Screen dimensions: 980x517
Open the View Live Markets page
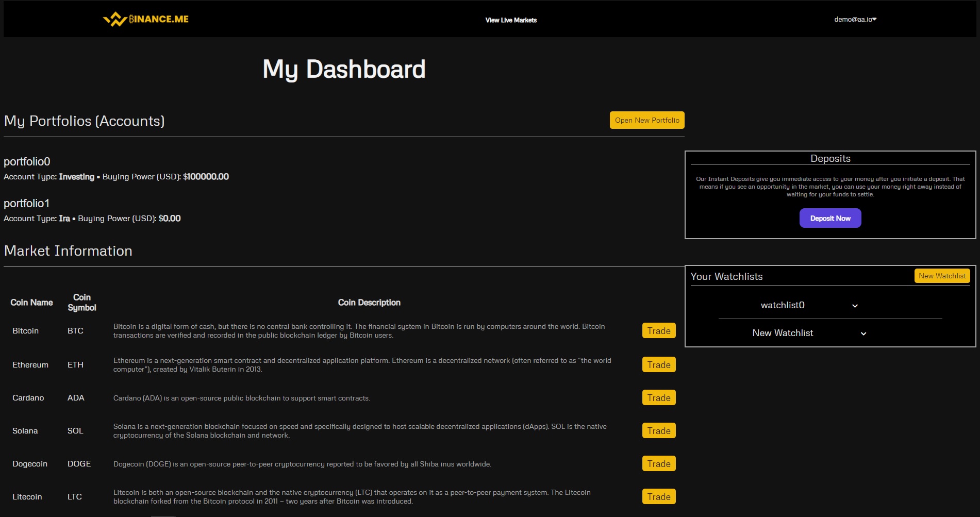coord(510,20)
